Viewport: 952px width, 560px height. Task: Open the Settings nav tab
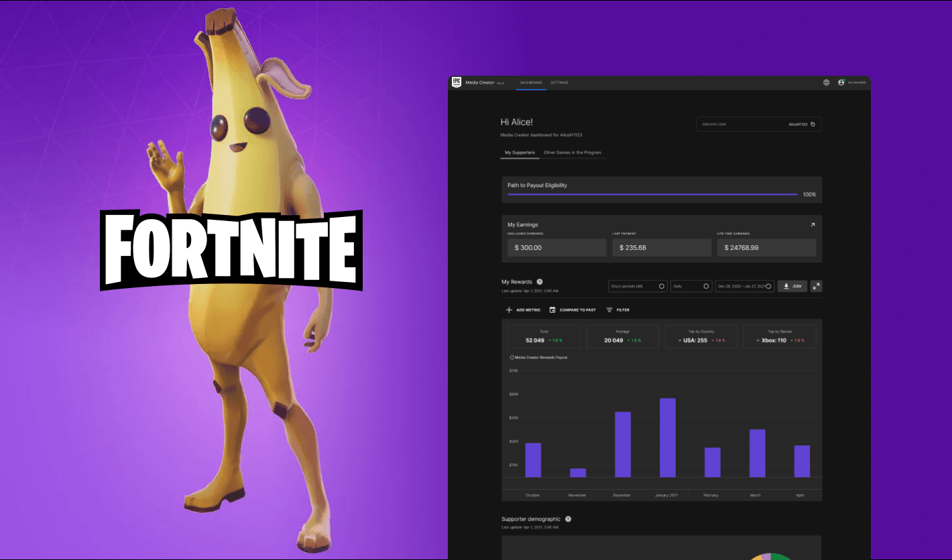coord(559,82)
